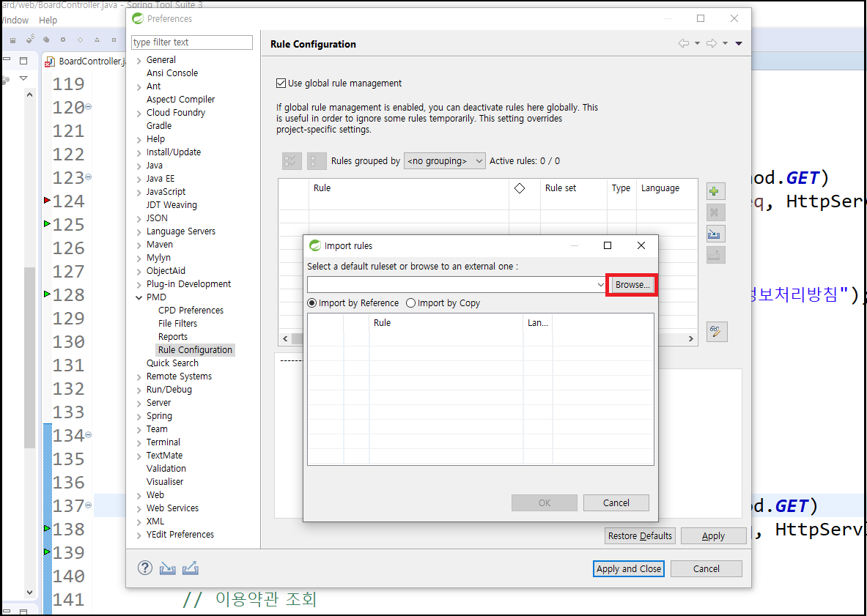Collapse the PMD tree node
The image size is (867, 616).
click(x=139, y=297)
